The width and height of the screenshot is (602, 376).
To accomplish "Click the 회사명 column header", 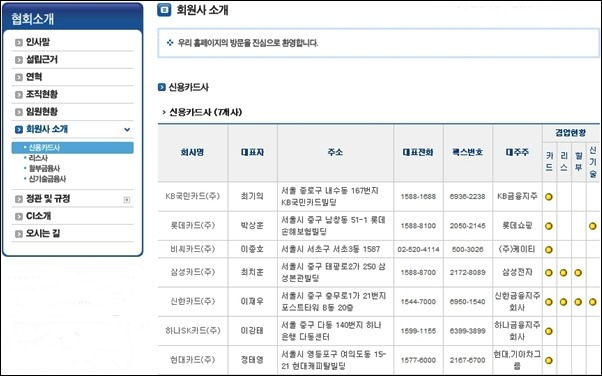I will click(192, 152).
